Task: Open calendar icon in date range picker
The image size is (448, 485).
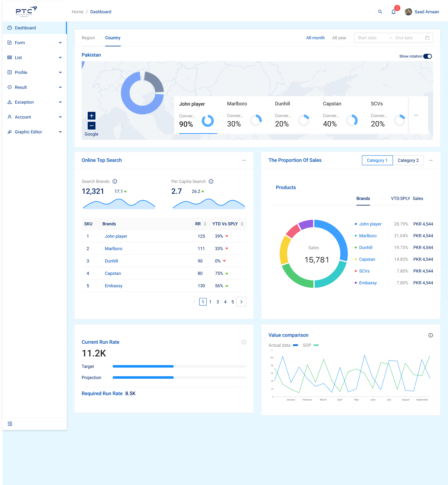Action: 427,38
